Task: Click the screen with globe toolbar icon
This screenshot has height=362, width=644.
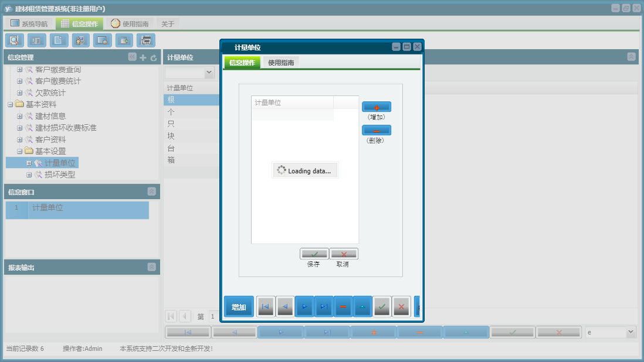Action: click(x=102, y=40)
